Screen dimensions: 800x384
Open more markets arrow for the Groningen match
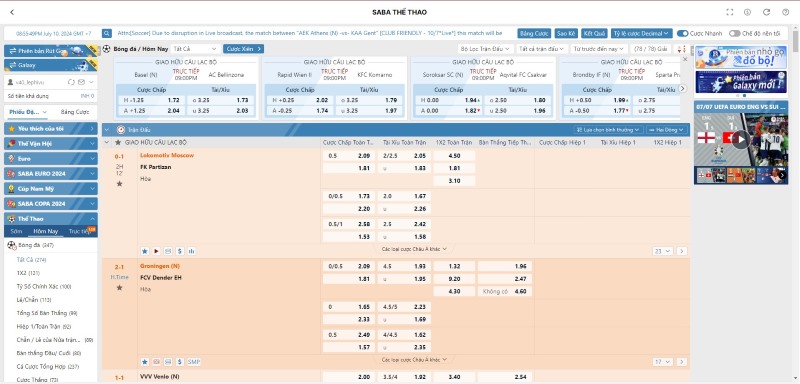[x=682, y=362]
